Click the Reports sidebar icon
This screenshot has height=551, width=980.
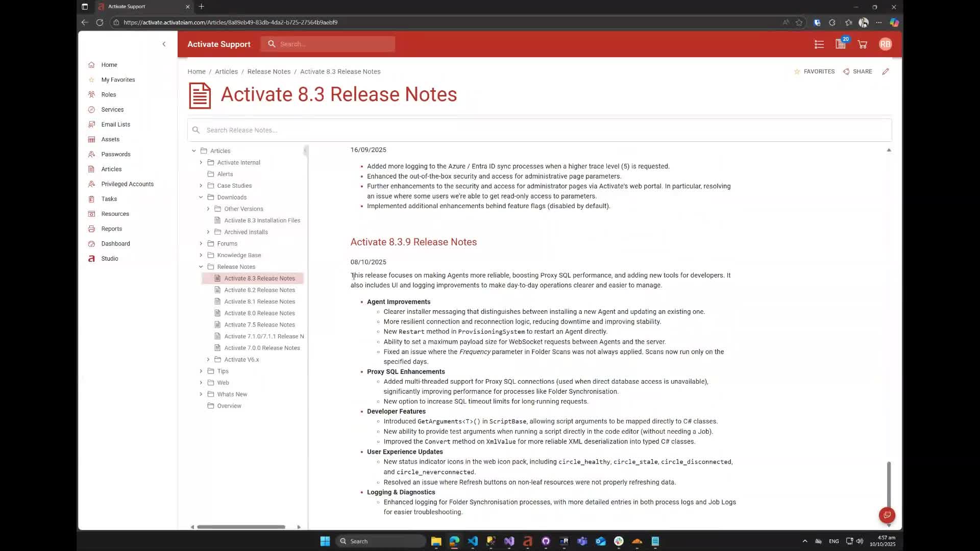[91, 229]
